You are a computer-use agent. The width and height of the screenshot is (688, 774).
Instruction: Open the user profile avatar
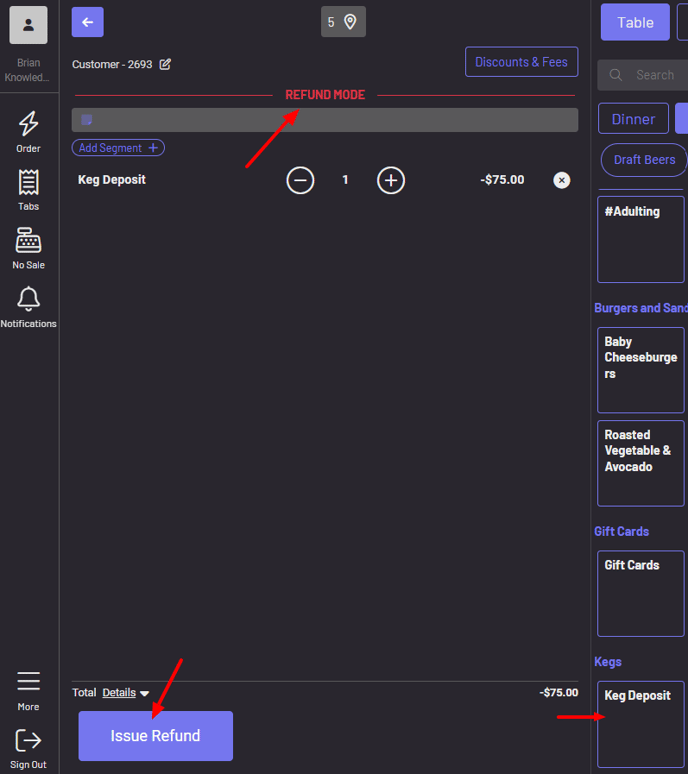pos(29,25)
